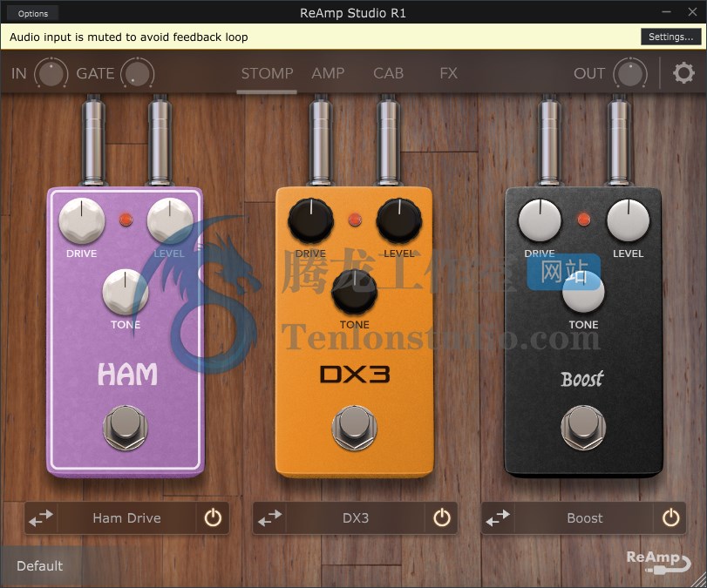
Task: Click the Boost name on the black pedal
Action: click(x=582, y=379)
